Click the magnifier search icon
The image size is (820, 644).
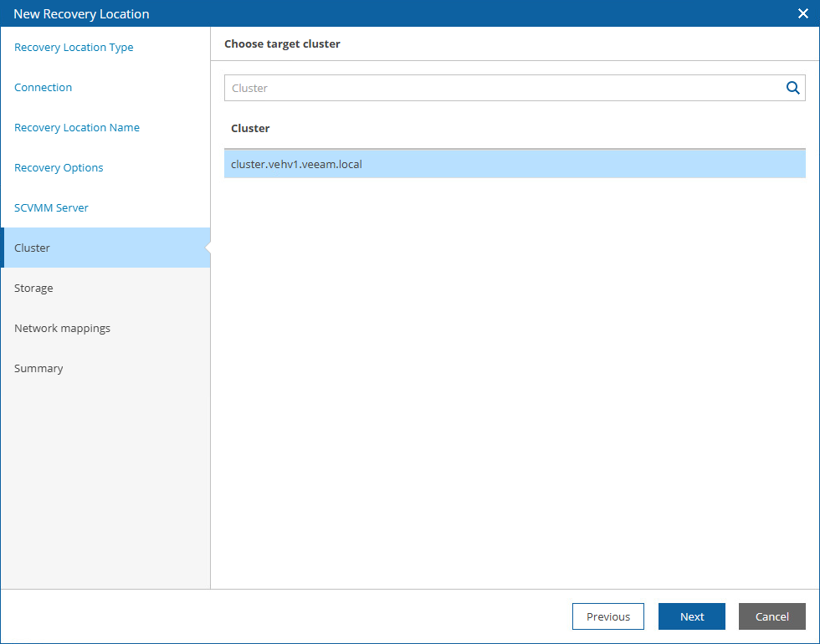792,88
